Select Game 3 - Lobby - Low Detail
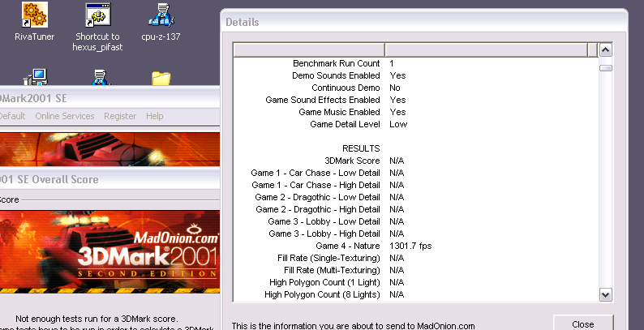 [415, 221]
